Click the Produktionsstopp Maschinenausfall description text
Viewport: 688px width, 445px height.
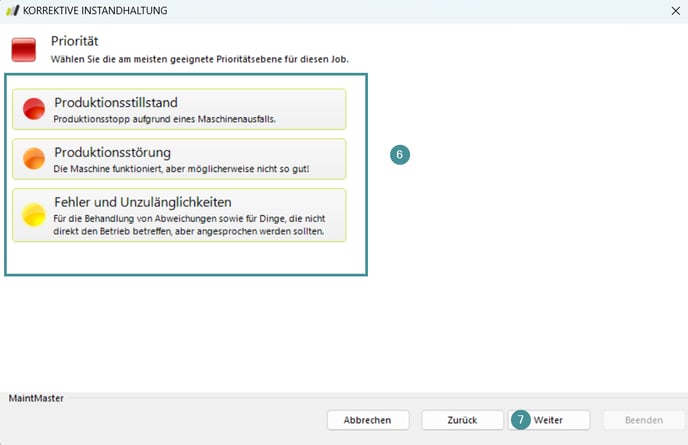click(165, 119)
